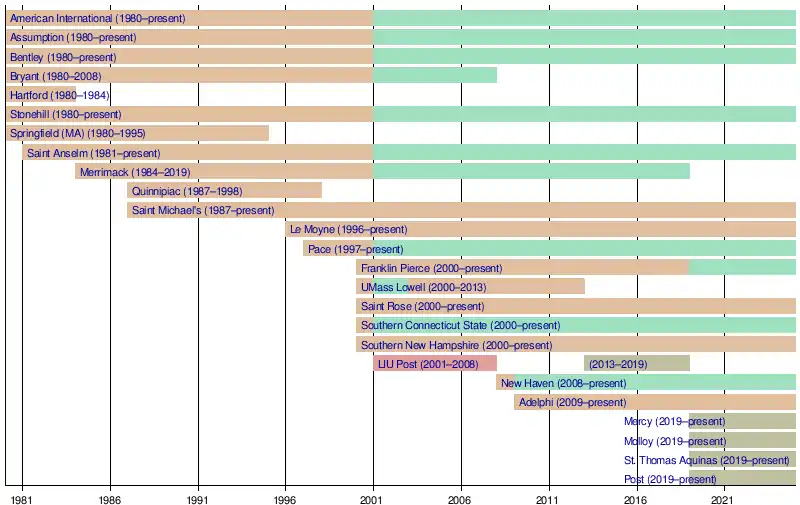800x505 pixels.
Task: Open the UMass Lowell (2000–2013) link
Action: click(x=423, y=287)
